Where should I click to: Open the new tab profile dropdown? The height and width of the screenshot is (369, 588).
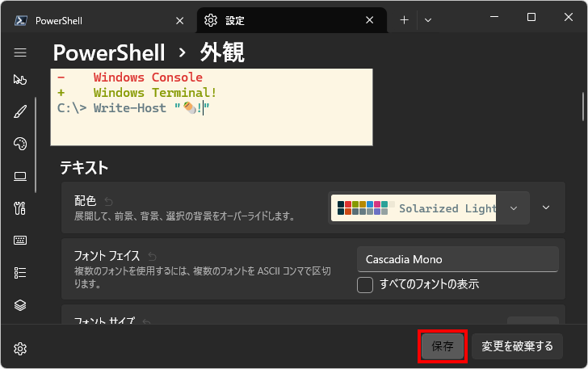[428, 20]
